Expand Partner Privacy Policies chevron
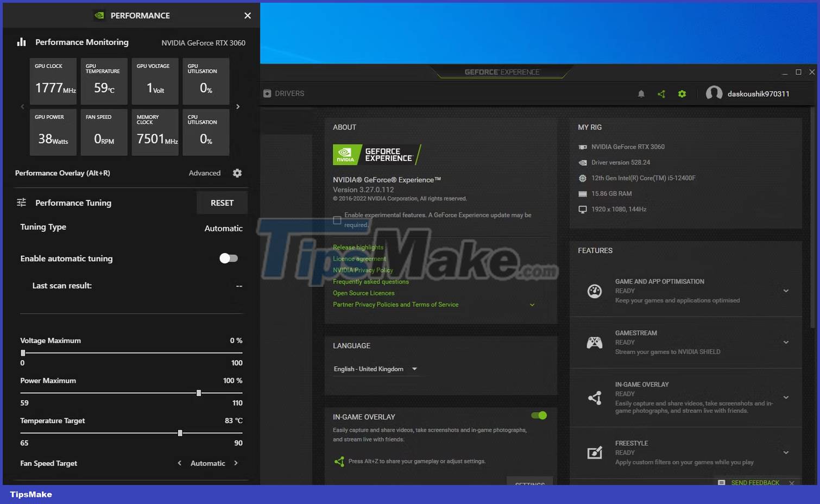 (532, 305)
